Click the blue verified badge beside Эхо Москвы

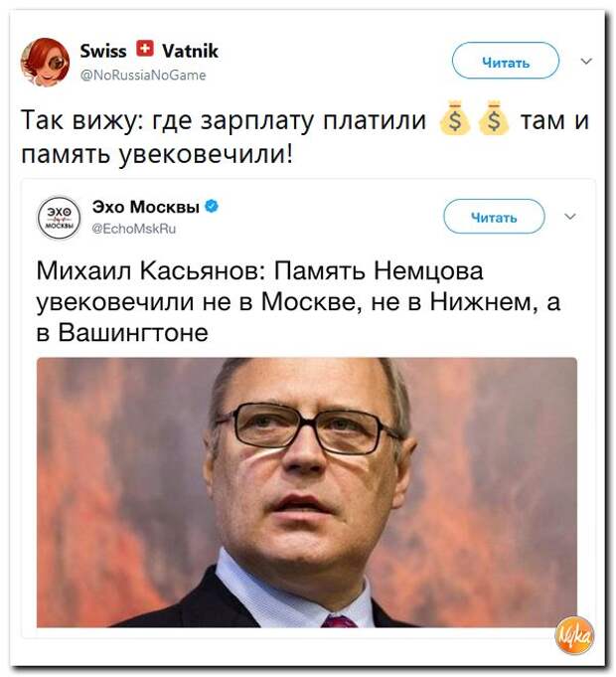click(x=212, y=207)
